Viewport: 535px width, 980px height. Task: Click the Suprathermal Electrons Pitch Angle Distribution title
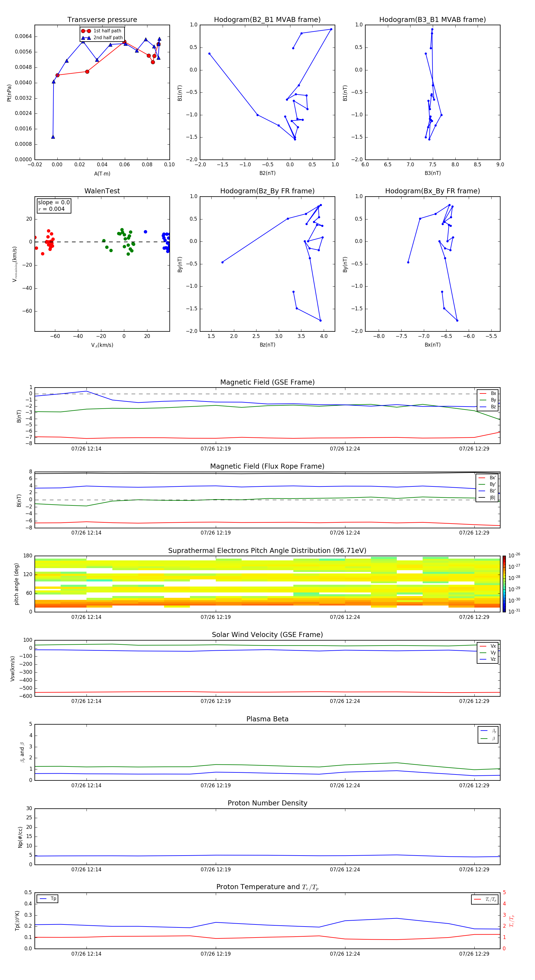tap(267, 551)
